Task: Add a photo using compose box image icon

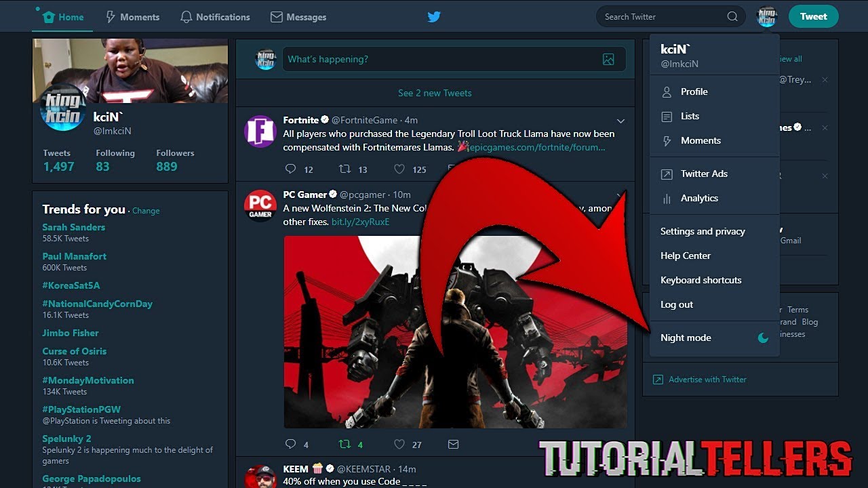Action: pyautogui.click(x=608, y=60)
